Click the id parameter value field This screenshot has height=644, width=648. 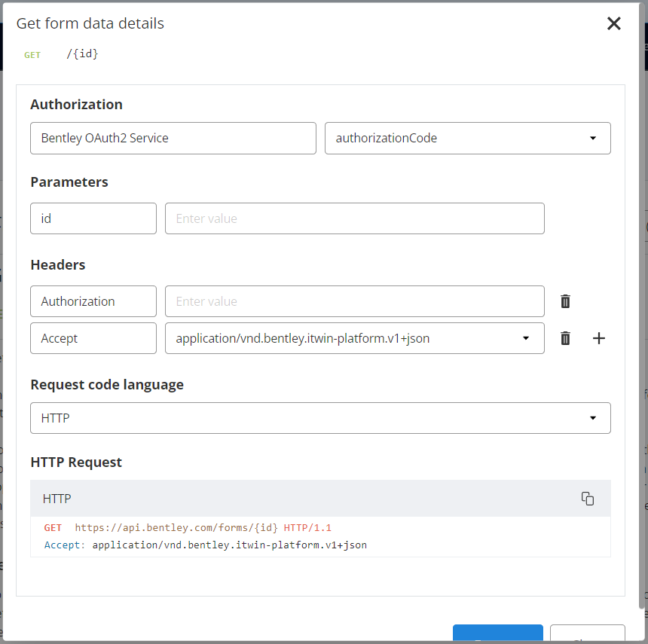pos(354,218)
